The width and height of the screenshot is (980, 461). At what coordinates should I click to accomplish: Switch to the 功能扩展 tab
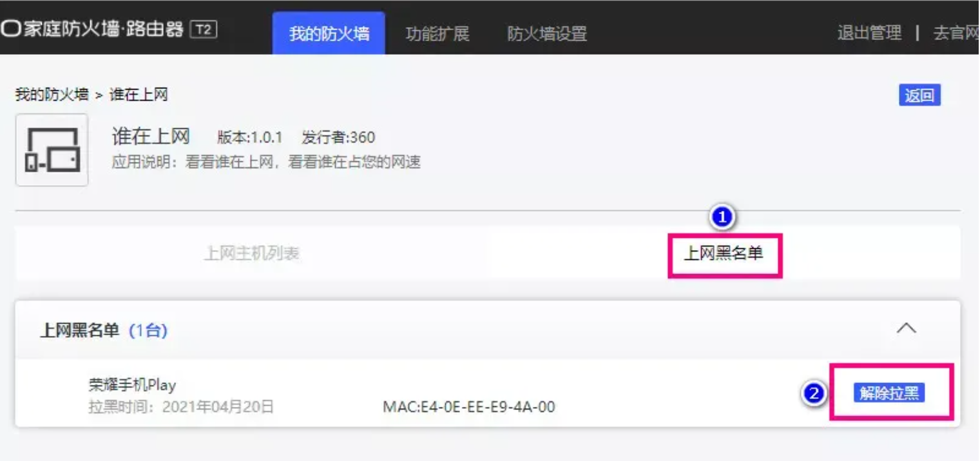pos(437,33)
